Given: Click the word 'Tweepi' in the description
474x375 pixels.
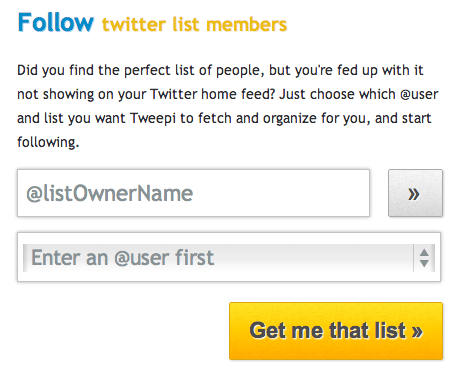Looking at the screenshot, I should (153, 119).
